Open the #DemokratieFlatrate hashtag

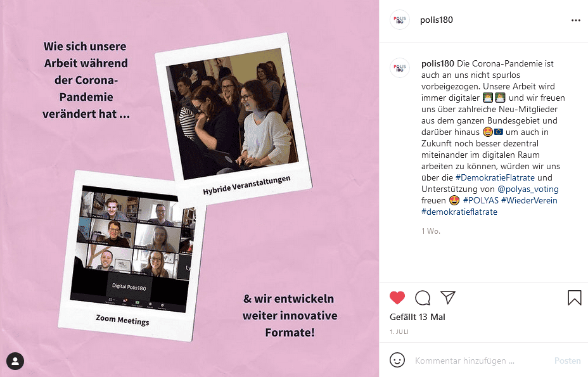tap(495, 177)
